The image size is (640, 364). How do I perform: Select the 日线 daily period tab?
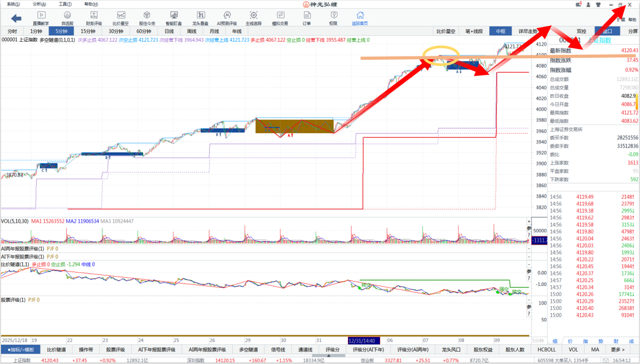(x=169, y=31)
